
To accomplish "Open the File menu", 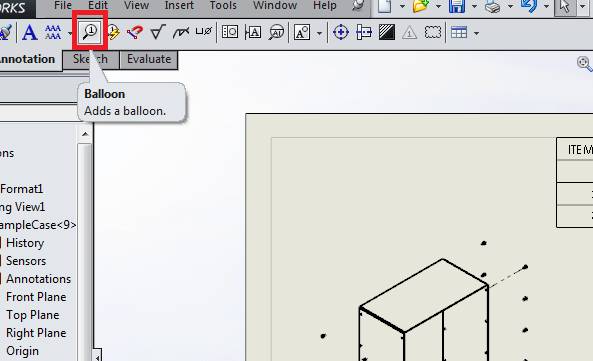I will [63, 5].
